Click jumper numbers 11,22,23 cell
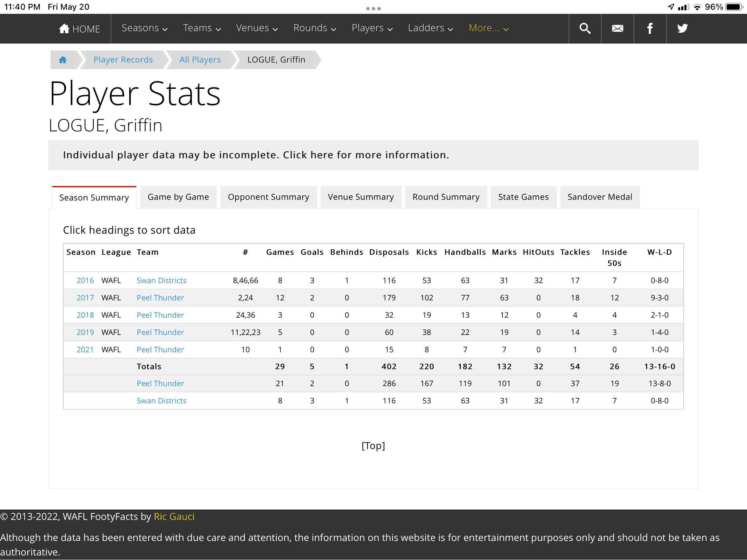This screenshot has width=747, height=560. tap(246, 332)
